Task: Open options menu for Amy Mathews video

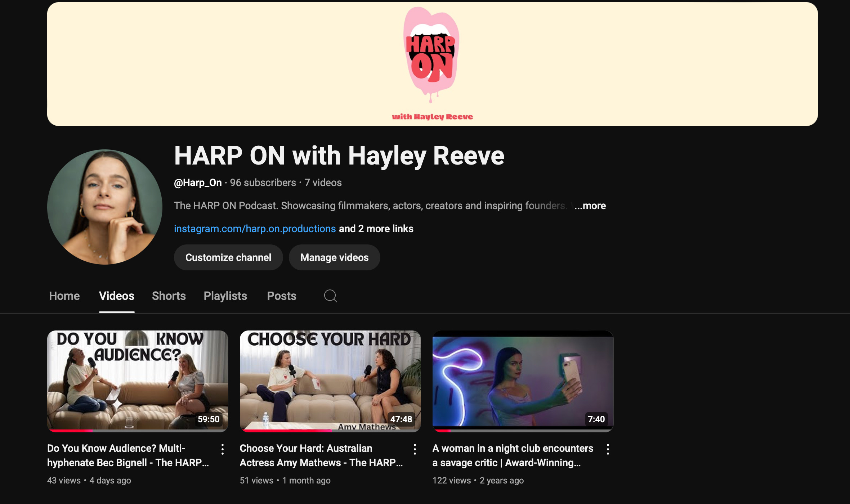Action: click(415, 449)
